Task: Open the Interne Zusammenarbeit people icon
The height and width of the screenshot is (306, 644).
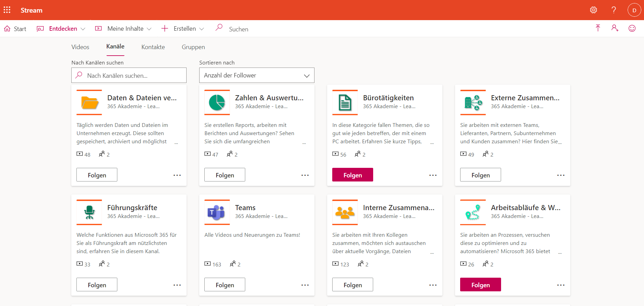Action: (x=345, y=212)
